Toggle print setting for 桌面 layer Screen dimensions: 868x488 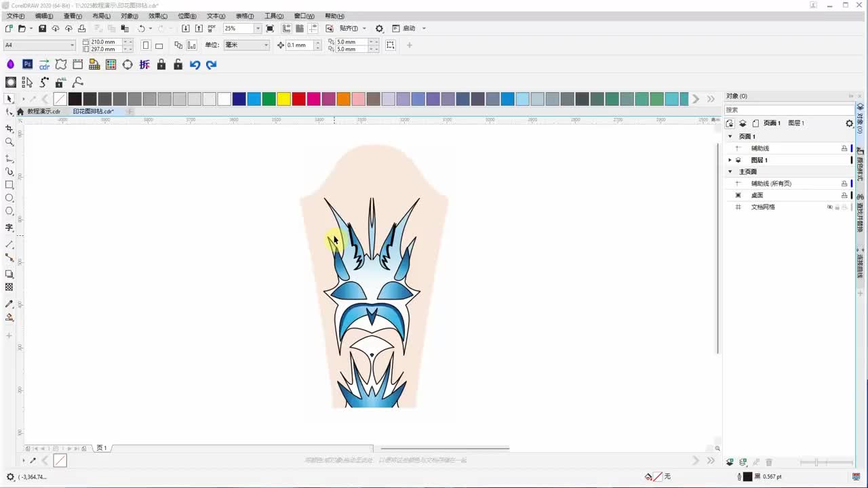(x=844, y=195)
